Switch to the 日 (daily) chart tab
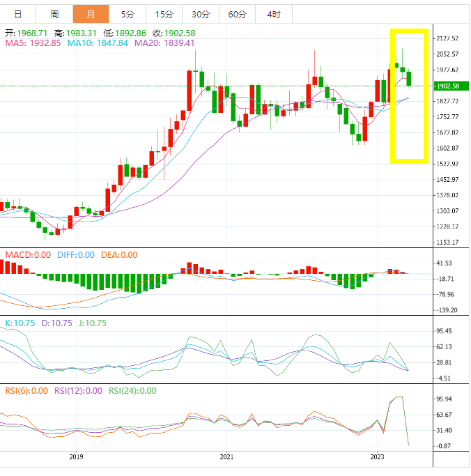 tap(17, 14)
